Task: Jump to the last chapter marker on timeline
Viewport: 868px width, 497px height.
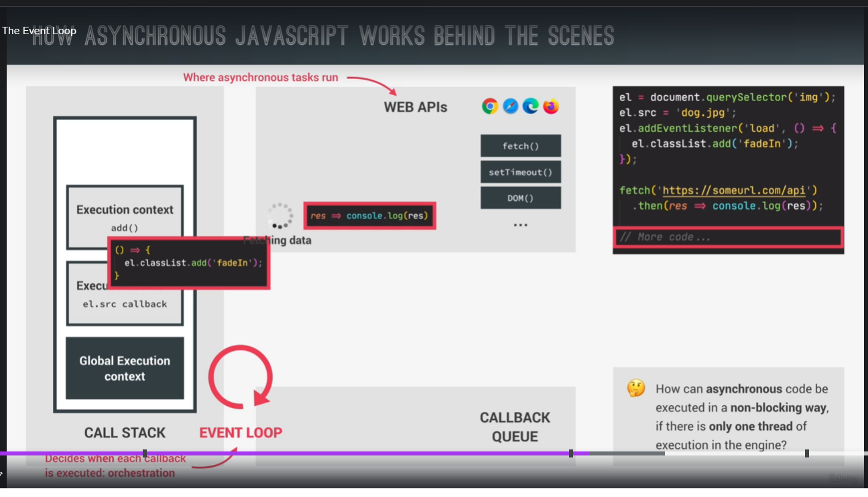Action: click(x=807, y=453)
